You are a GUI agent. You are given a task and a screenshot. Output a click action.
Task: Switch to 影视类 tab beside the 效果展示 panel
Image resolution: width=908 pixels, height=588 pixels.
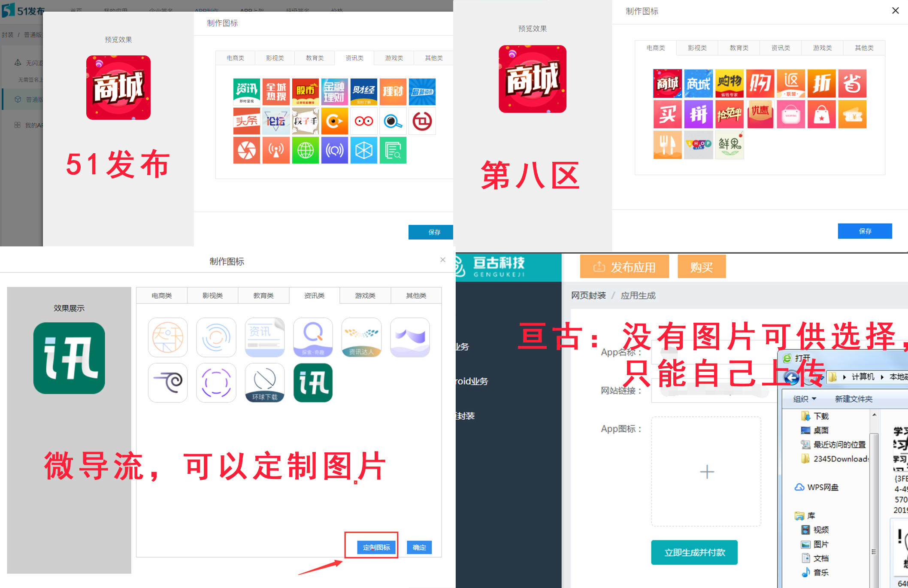(212, 296)
